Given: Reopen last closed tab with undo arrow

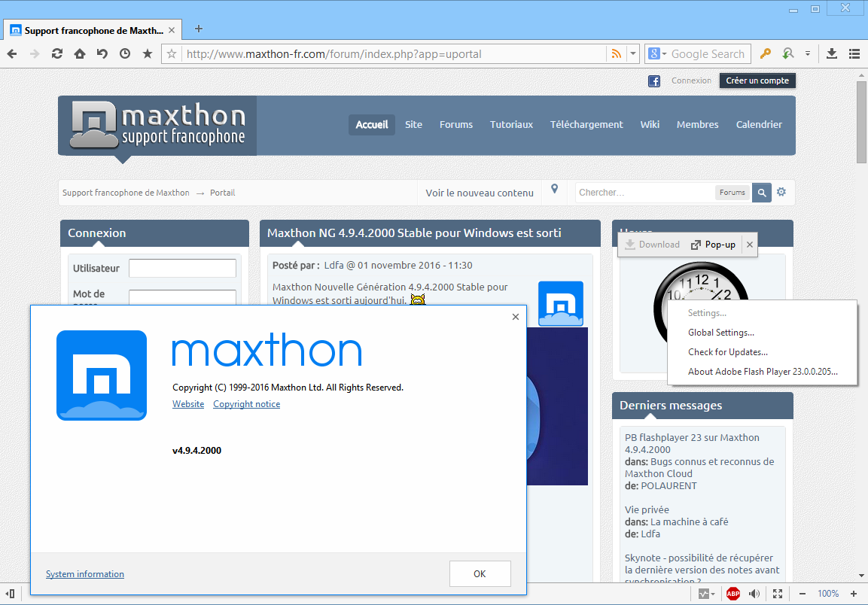Looking at the screenshot, I should 102,53.
